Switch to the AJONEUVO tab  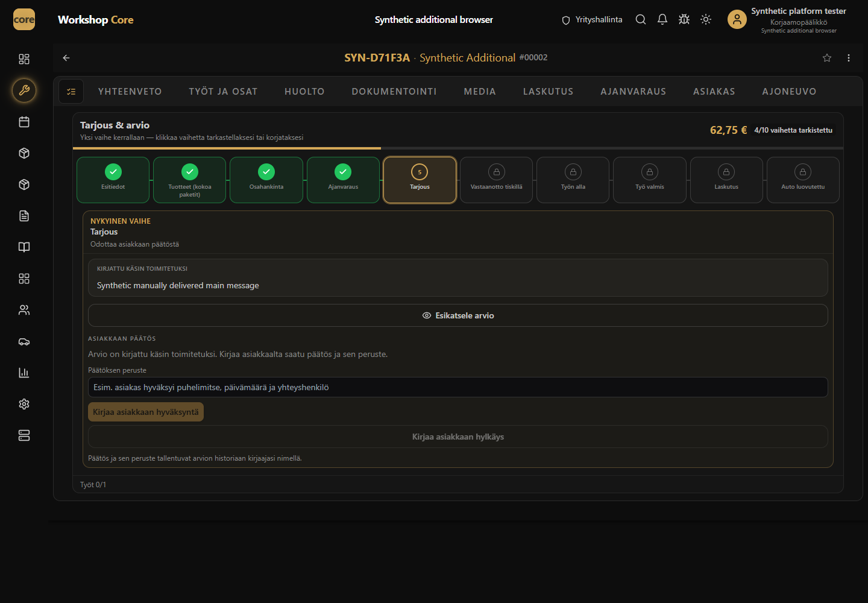[789, 92]
